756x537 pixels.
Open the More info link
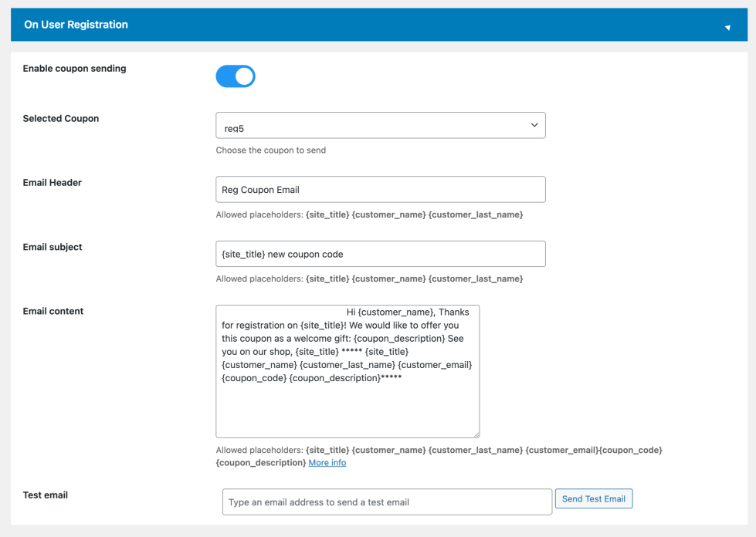click(327, 462)
